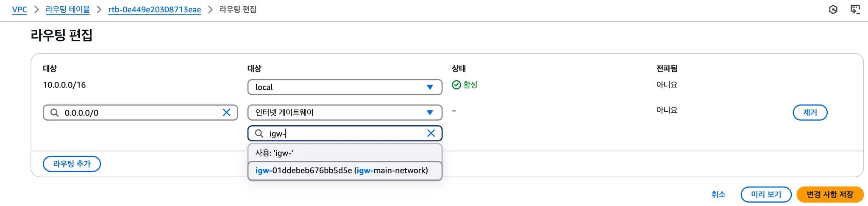Click the monitor icon in top-right header
This screenshot has width=868, height=206.
tap(855, 9)
